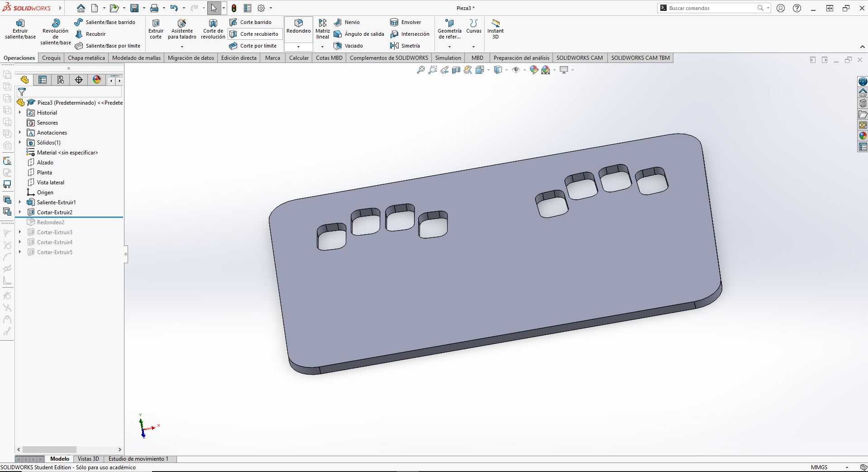Open the SOLIDWORKS CAM tab
Viewport: 868px width, 472px height.
click(579, 58)
